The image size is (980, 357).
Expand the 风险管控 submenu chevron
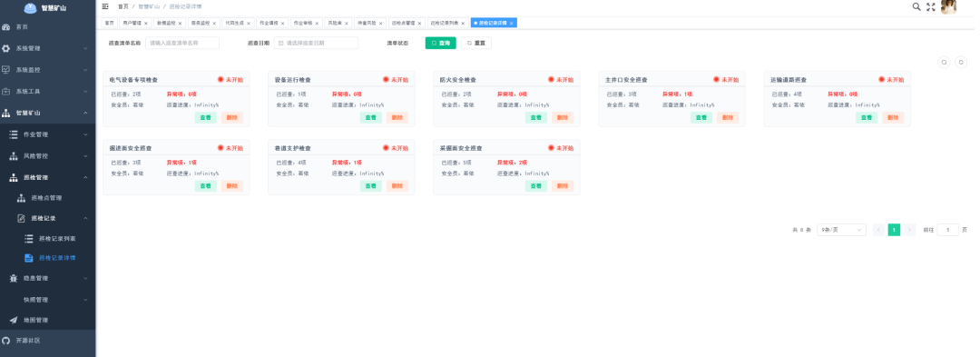[x=85, y=156]
